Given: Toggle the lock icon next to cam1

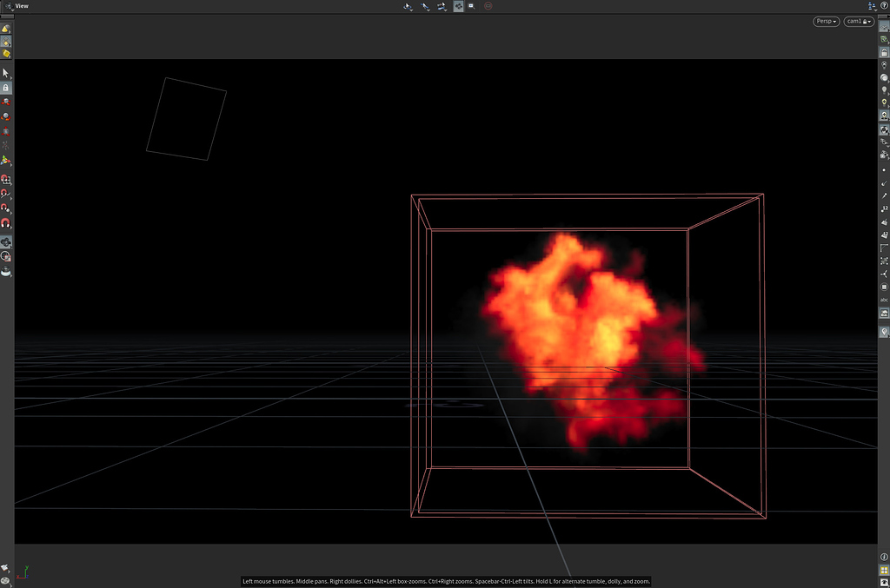Looking at the screenshot, I should pyautogui.click(x=865, y=21).
